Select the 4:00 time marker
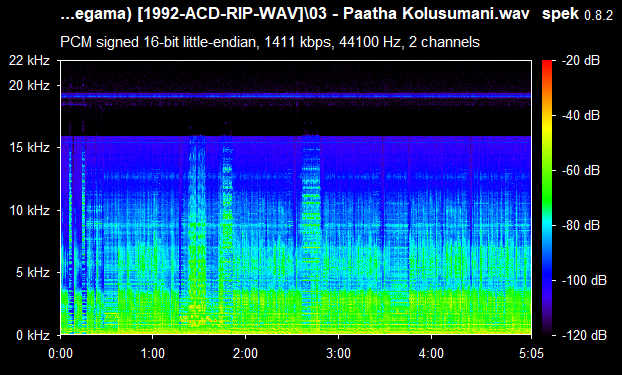 tap(432, 353)
